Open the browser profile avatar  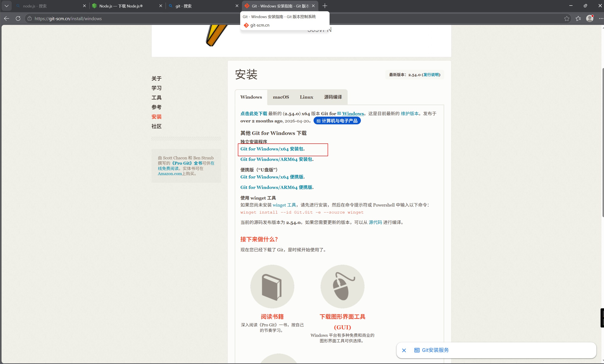[590, 19]
